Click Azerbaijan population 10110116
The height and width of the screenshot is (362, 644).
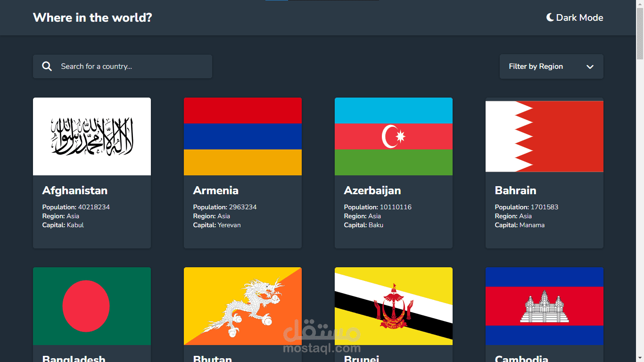pos(378,207)
